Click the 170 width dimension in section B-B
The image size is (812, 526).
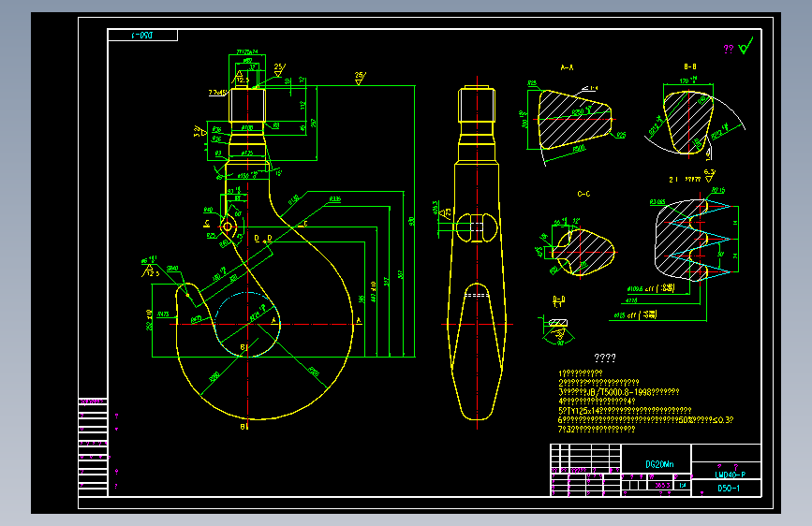pyautogui.click(x=687, y=80)
